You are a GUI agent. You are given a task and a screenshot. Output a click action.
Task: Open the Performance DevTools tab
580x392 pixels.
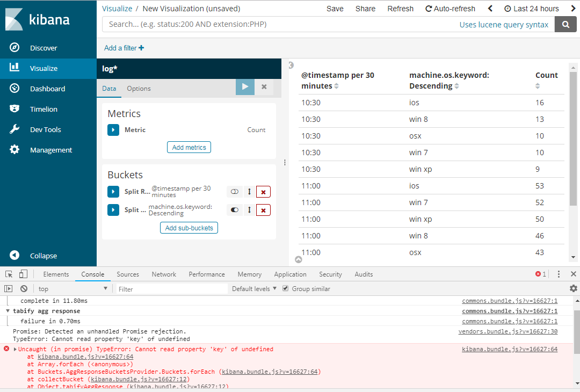click(207, 274)
